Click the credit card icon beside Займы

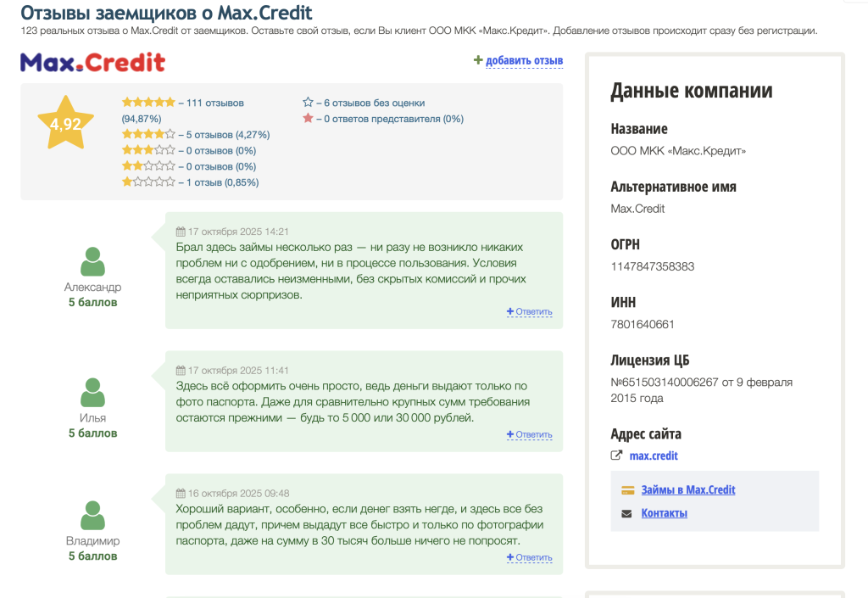(627, 490)
